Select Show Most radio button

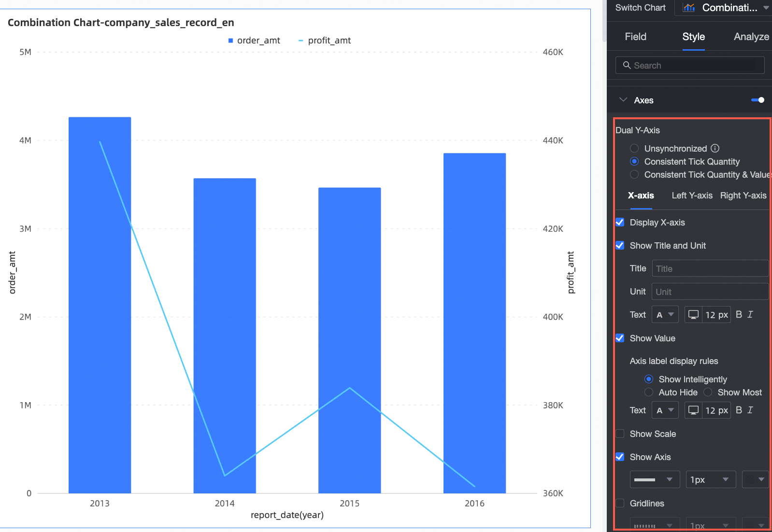pos(708,392)
